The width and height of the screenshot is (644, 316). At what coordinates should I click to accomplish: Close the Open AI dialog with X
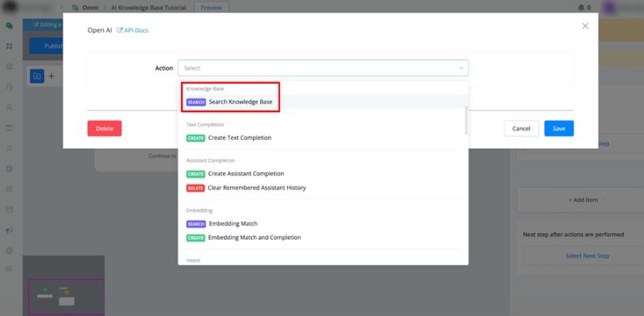pyautogui.click(x=585, y=26)
